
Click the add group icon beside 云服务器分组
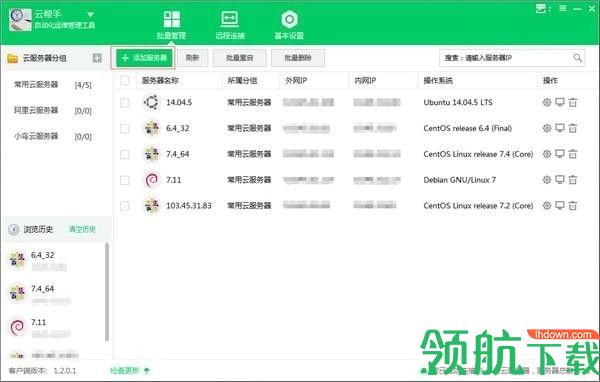[x=97, y=58]
